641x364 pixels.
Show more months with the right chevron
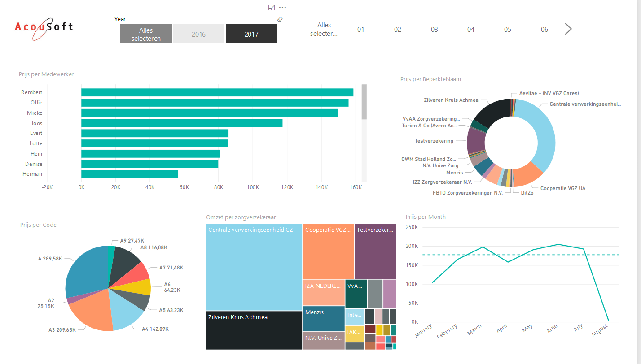coord(568,29)
